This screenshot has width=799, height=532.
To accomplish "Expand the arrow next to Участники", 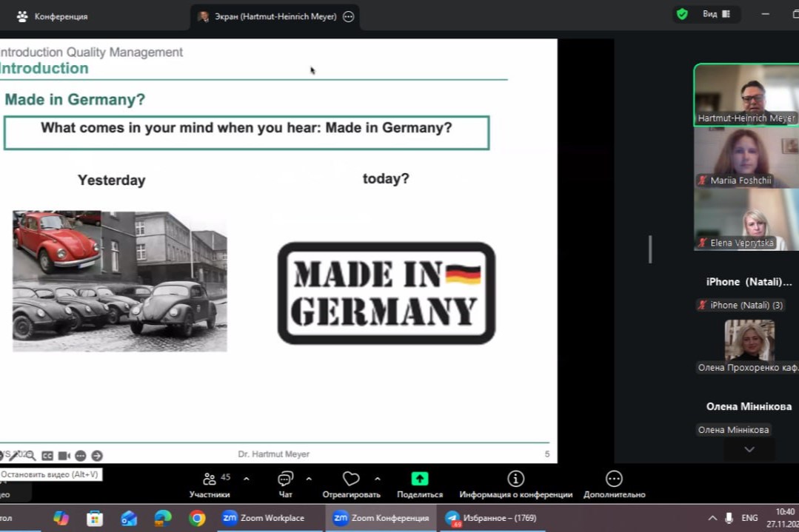I will (247, 479).
